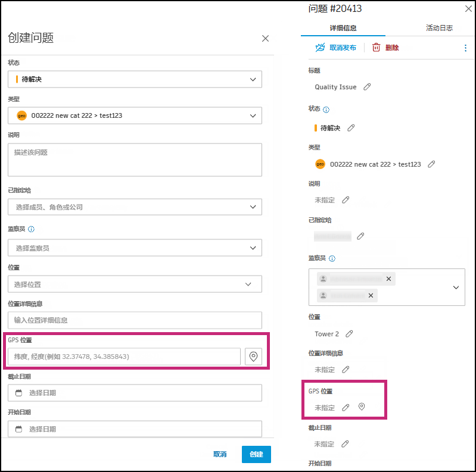Click info icon next to 状态 label
The image size is (476, 472).
tap(326, 110)
